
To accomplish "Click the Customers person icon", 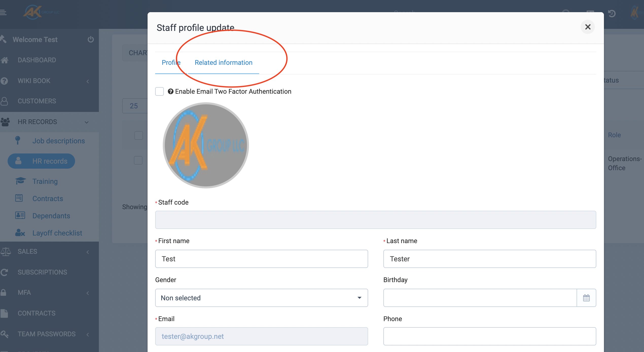I will click(4, 101).
